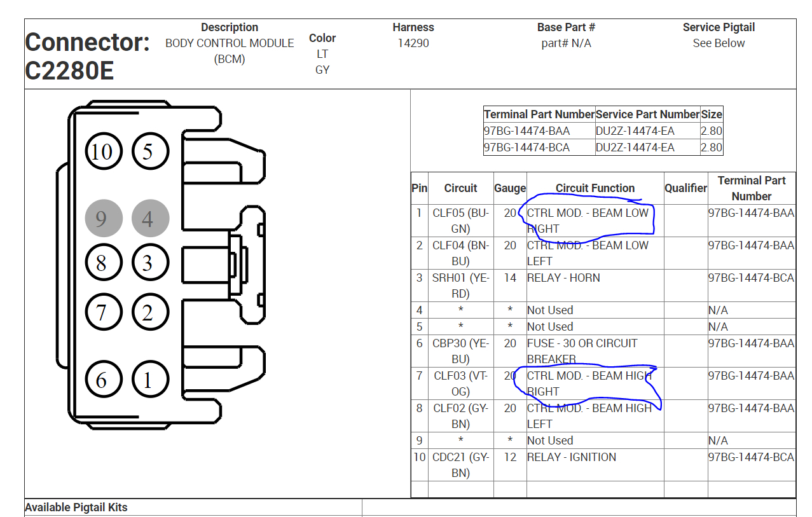
Task: Click the 'Size' column header
Action: click(x=712, y=114)
